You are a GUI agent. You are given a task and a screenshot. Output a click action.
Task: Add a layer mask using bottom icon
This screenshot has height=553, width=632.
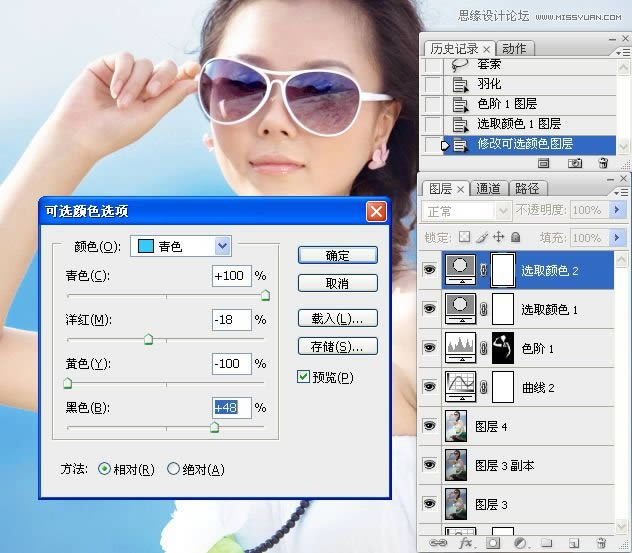(x=492, y=543)
